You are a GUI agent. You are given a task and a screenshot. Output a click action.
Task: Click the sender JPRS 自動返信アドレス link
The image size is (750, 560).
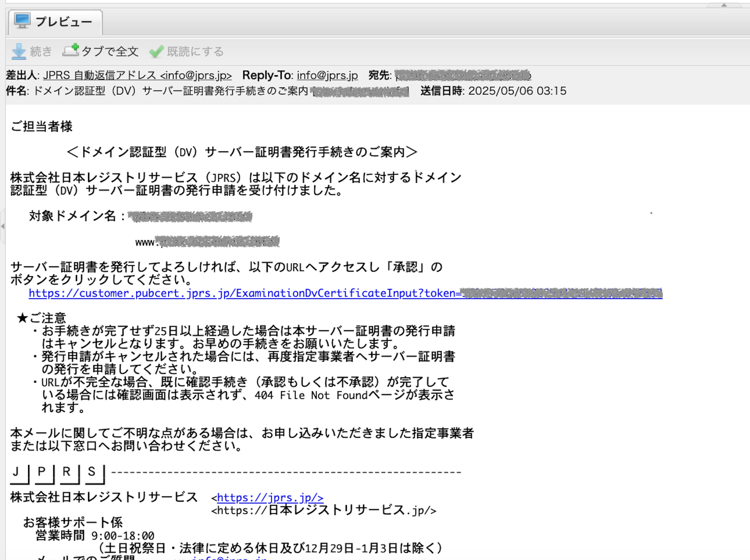coord(137,75)
